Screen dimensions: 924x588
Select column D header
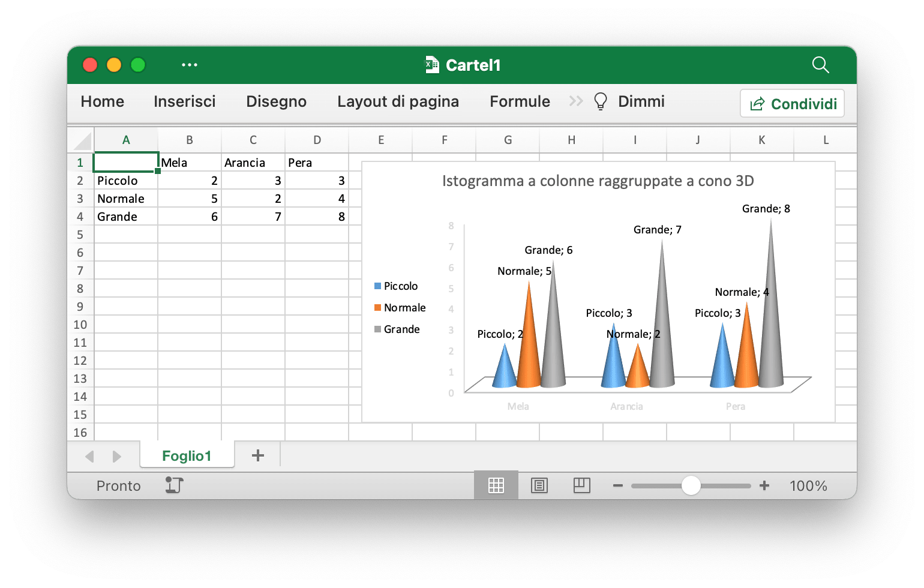click(317, 140)
